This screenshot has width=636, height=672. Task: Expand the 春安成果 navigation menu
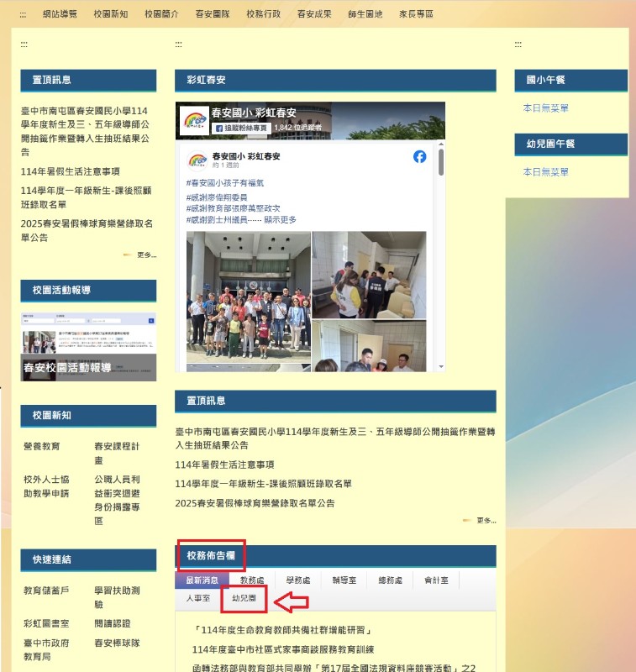tap(314, 14)
